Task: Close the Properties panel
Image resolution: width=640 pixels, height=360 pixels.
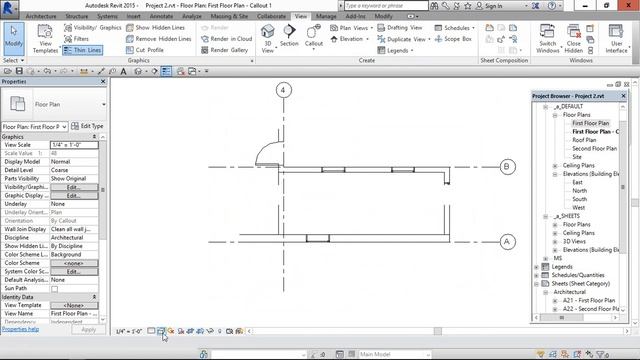Action: click(103, 82)
